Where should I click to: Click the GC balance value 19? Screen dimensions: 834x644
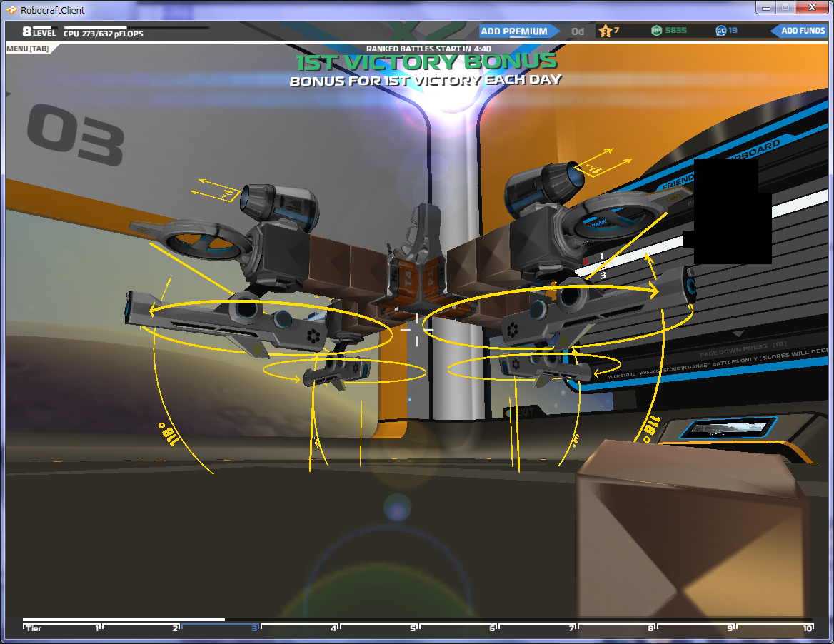(x=733, y=30)
